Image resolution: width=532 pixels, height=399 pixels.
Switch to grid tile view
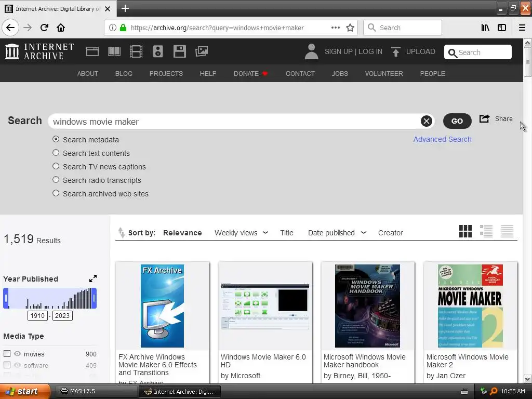pos(465,231)
